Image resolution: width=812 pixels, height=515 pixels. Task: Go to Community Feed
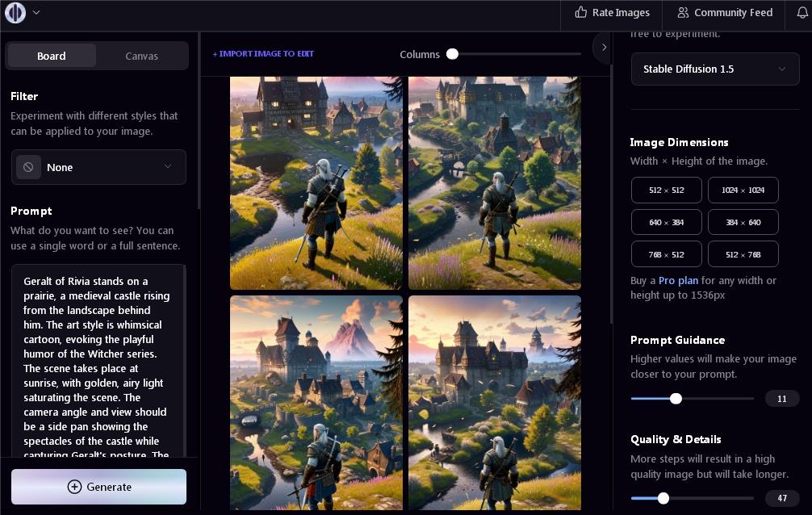coord(725,12)
